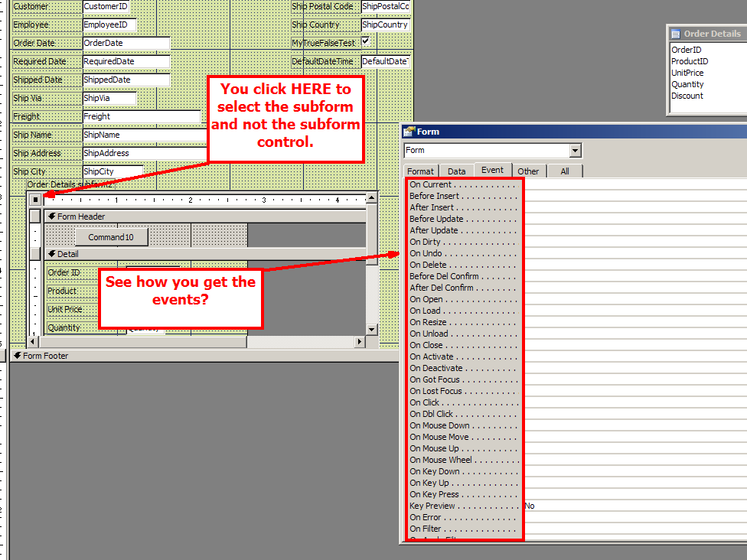
Task: Switch to the Other tab
Action: coord(528,171)
